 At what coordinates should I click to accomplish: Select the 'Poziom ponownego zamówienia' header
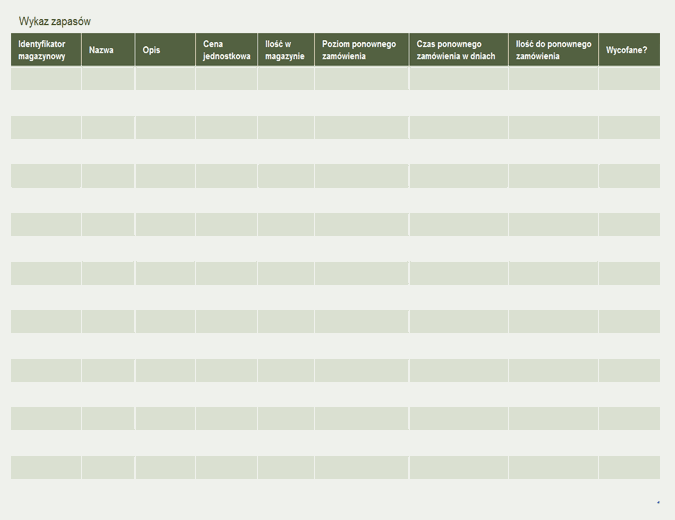click(x=361, y=50)
